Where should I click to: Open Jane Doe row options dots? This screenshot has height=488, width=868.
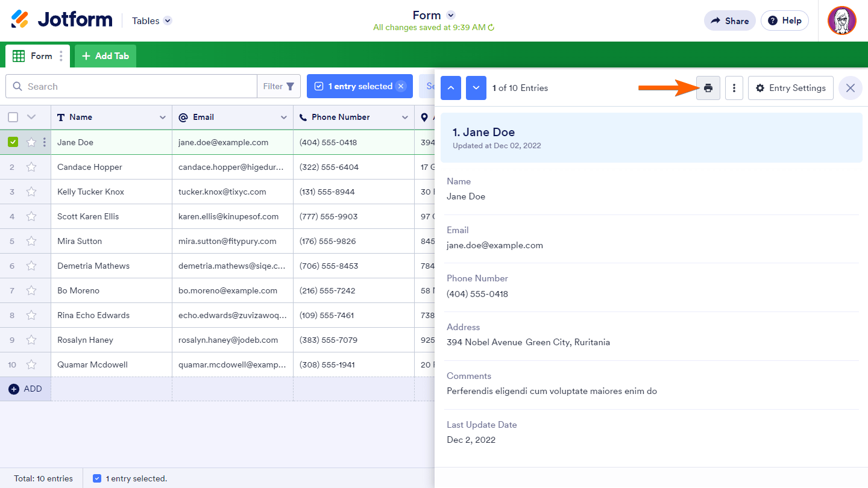(44, 142)
